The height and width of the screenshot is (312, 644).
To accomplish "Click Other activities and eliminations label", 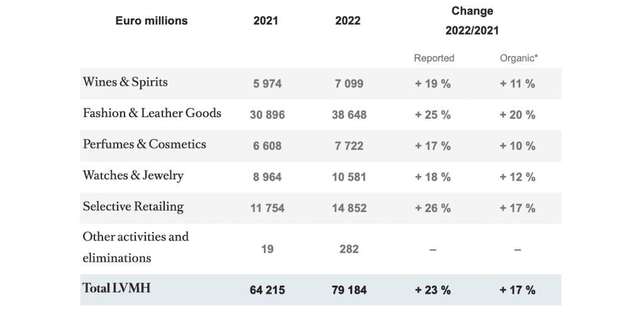I will pos(135,247).
